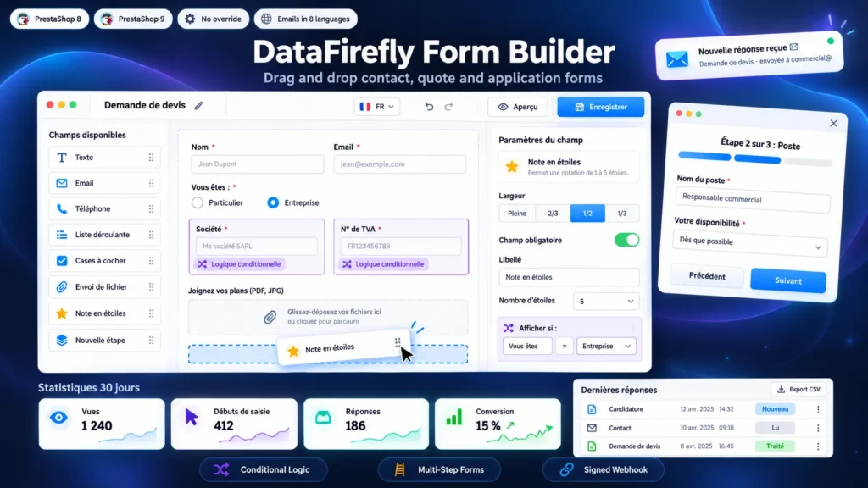The width and height of the screenshot is (868, 488).
Task: Click the Libellé input field
Action: 569,277
